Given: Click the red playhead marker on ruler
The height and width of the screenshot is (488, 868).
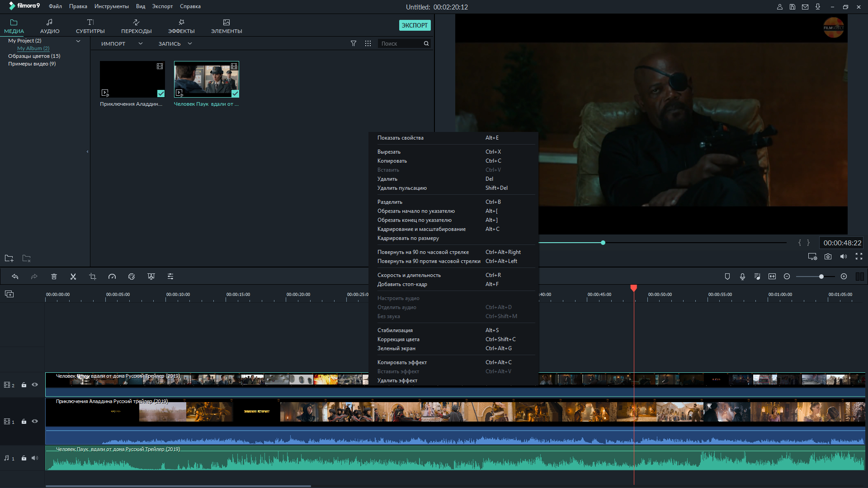Looking at the screenshot, I should point(634,288).
